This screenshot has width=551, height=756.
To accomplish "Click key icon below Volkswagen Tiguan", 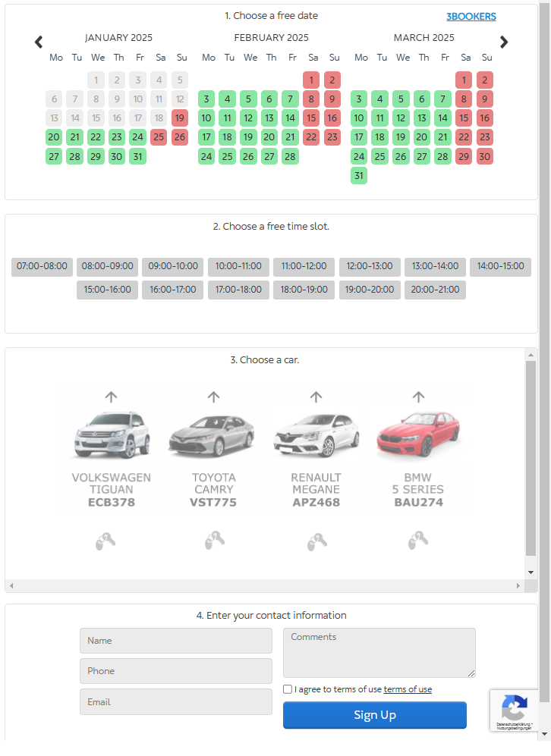I will pos(105,541).
